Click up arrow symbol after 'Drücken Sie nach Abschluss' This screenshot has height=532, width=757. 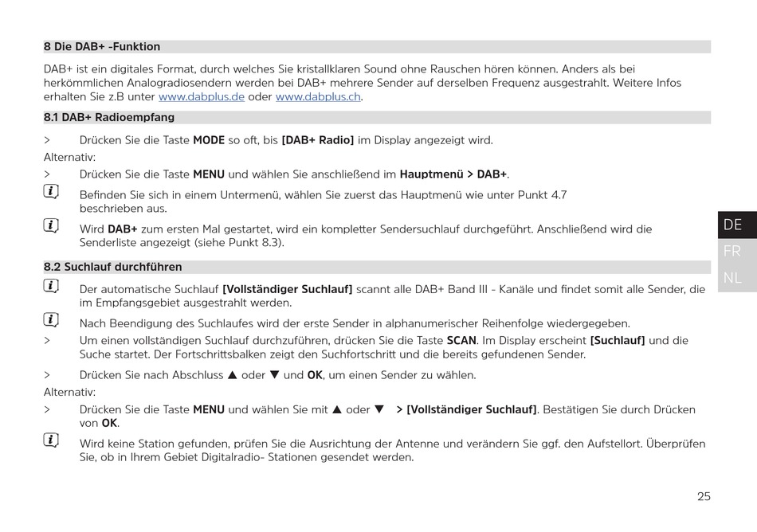(232, 375)
